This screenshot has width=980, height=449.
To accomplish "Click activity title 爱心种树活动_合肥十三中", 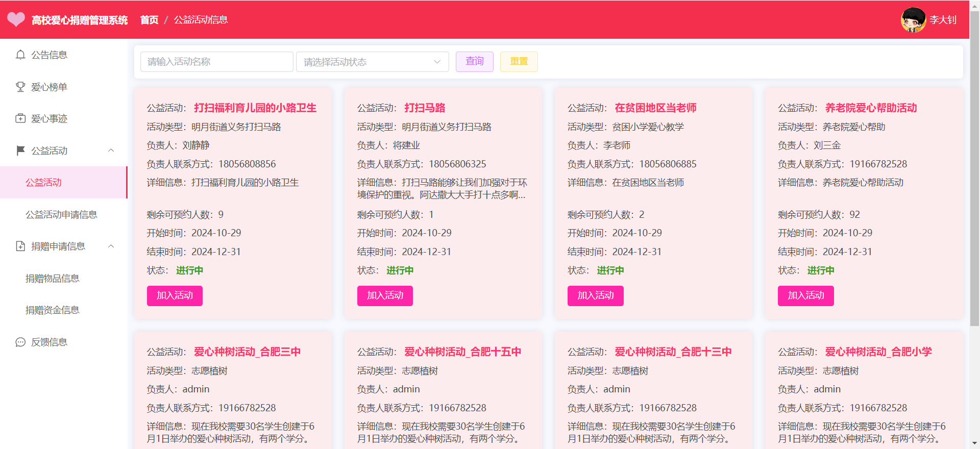I will coord(673,352).
